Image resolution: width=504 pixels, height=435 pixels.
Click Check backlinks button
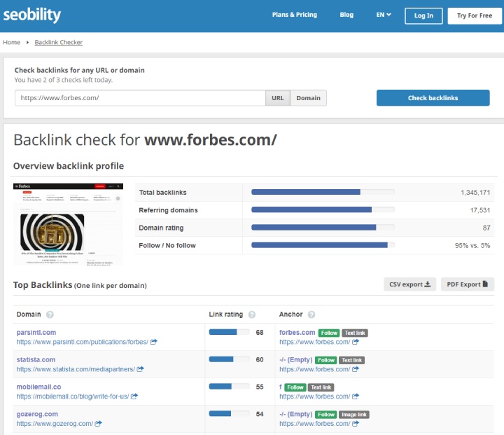click(433, 98)
